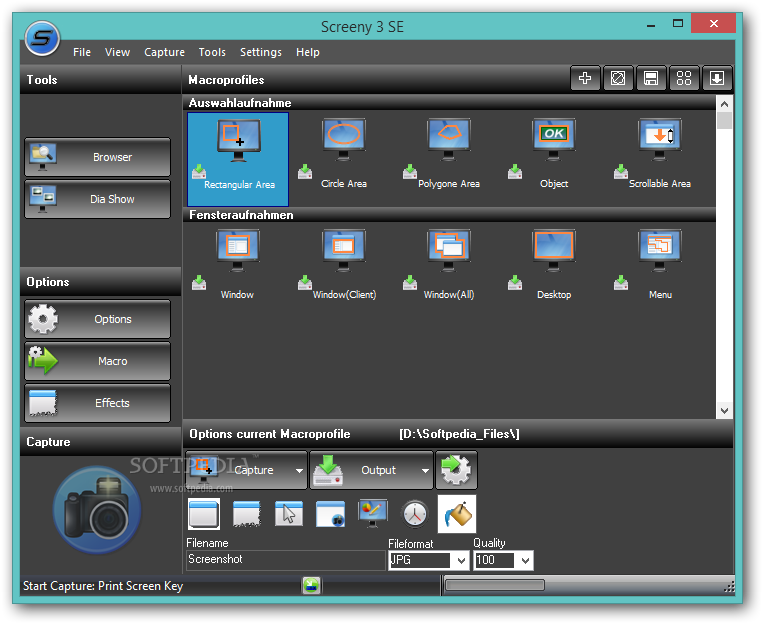The image size is (763, 624).
Task: Click the Start Capture: Print Screen Key status
Action: pyautogui.click(x=103, y=586)
